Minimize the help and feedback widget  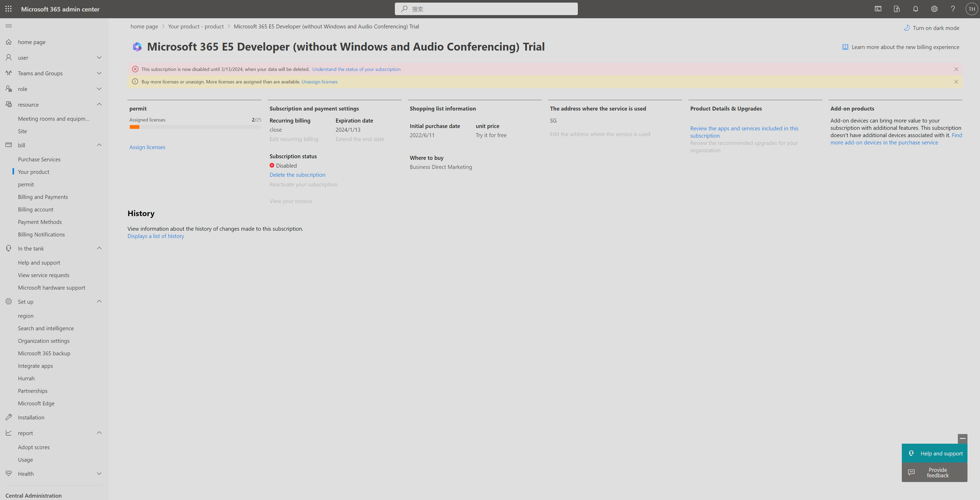[x=962, y=438]
